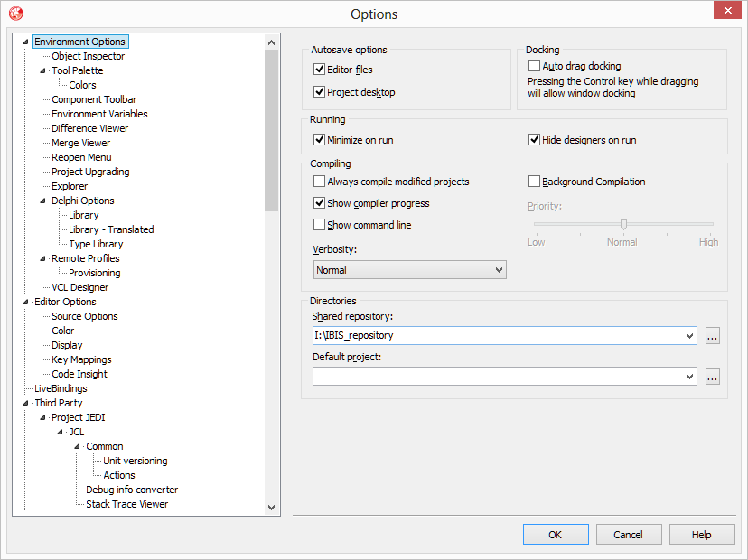The height and width of the screenshot is (560, 748).
Task: Click the browse button for Default project
Action: [713, 377]
